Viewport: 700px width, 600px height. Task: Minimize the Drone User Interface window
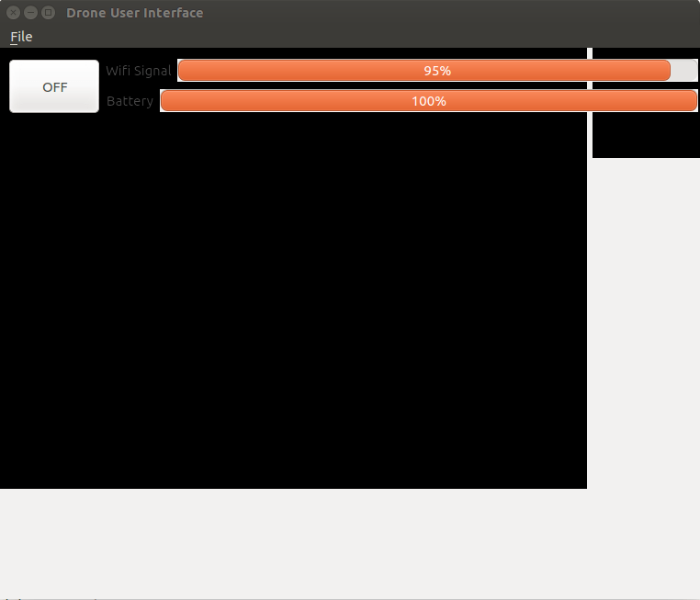point(30,13)
